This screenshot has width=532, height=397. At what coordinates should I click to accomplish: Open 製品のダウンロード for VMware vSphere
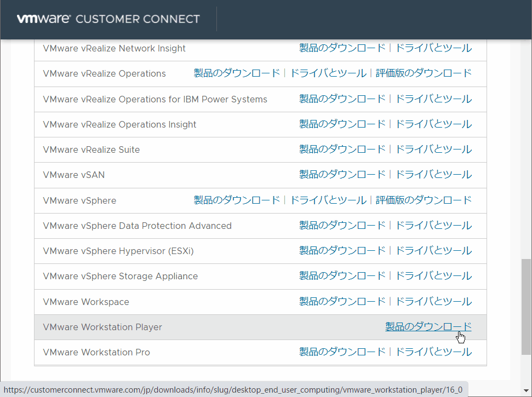point(235,200)
